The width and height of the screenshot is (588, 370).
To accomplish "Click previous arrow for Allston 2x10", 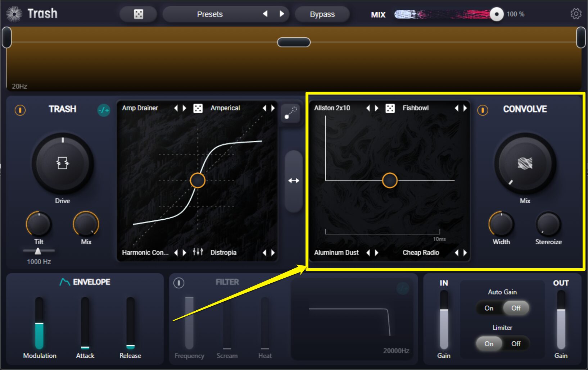I will tap(368, 108).
